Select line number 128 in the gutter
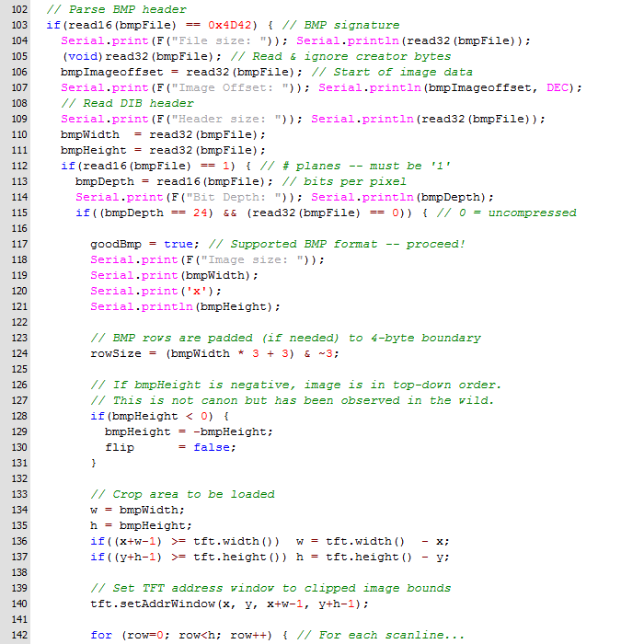 (x=19, y=416)
